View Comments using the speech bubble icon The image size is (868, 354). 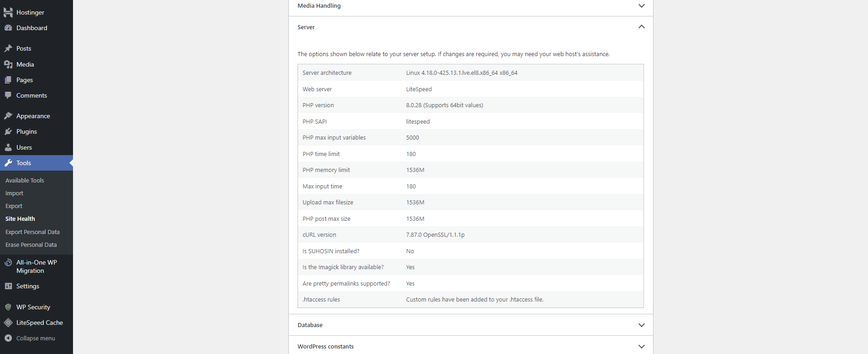coord(8,95)
